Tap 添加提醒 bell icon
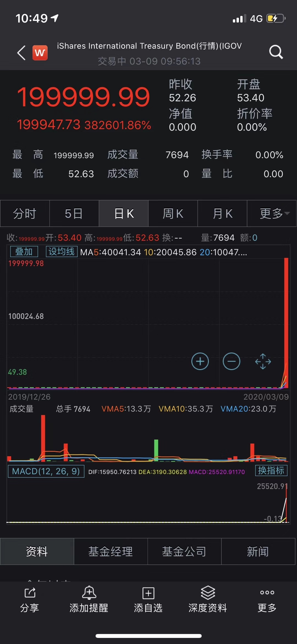 pos(89,592)
